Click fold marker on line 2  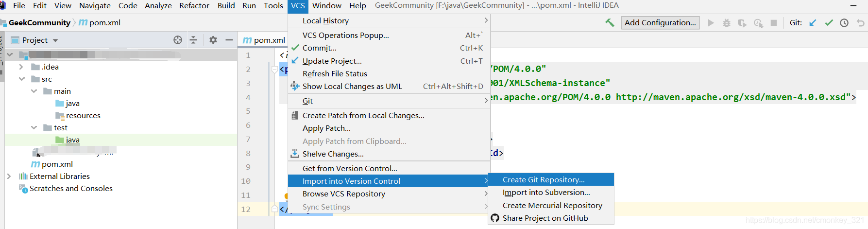(274, 70)
